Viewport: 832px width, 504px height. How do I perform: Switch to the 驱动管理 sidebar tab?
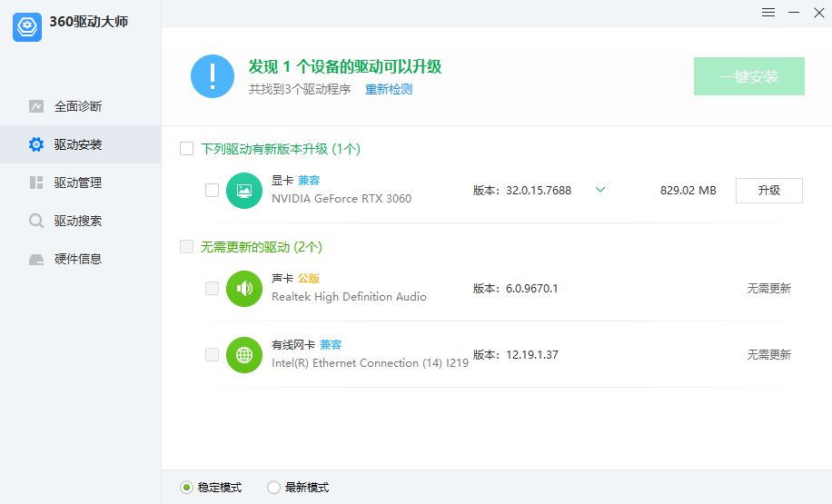[x=77, y=183]
